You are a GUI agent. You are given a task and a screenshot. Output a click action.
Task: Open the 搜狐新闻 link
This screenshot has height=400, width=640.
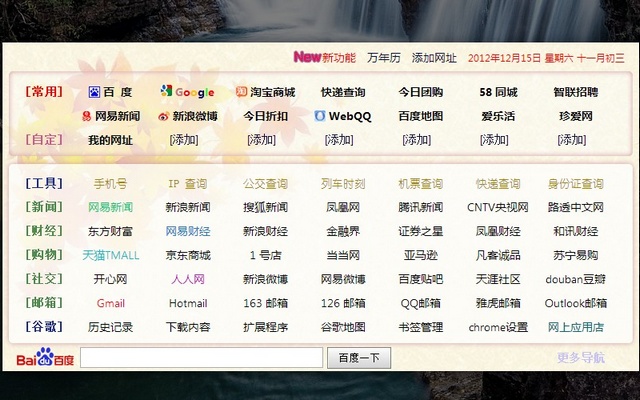[265, 207]
